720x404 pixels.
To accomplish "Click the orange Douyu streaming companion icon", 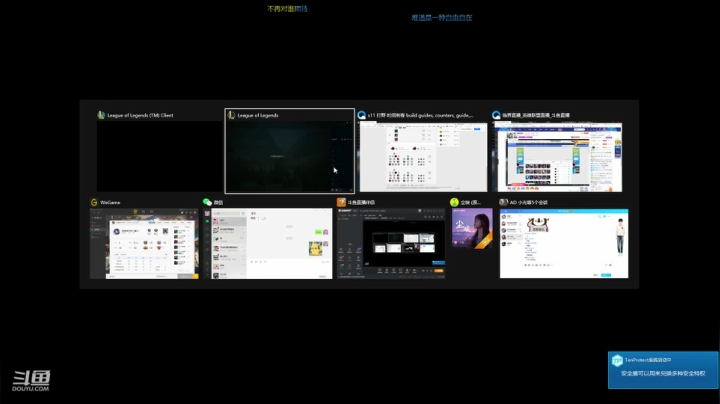I will 341,202.
